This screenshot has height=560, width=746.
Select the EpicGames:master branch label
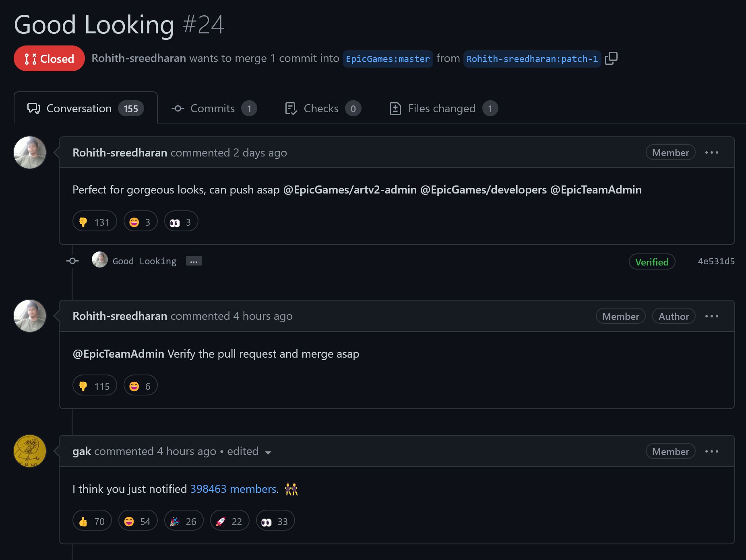(x=387, y=59)
